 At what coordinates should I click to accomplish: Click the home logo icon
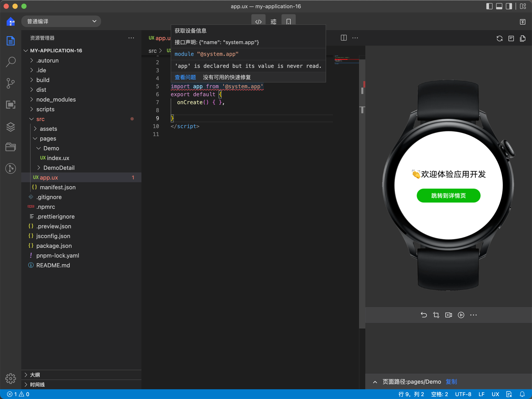click(x=11, y=22)
